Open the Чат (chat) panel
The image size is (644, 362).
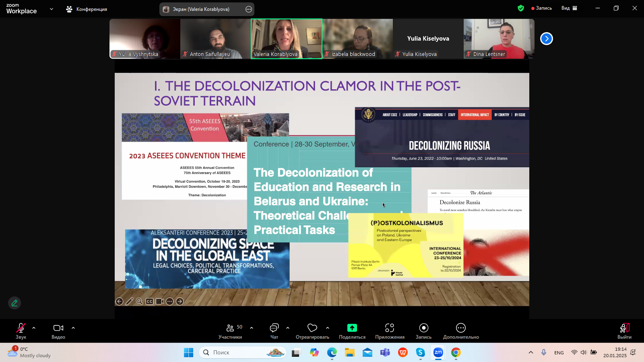(274, 331)
